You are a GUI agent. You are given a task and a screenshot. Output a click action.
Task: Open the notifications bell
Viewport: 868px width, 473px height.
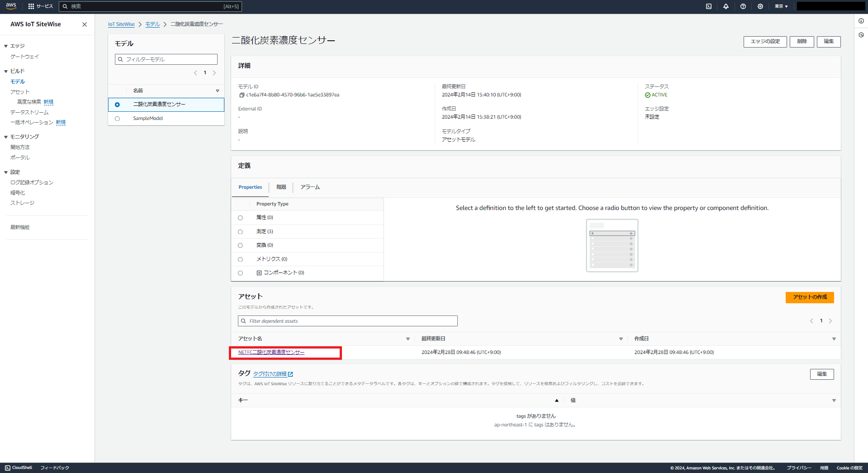pos(726,6)
